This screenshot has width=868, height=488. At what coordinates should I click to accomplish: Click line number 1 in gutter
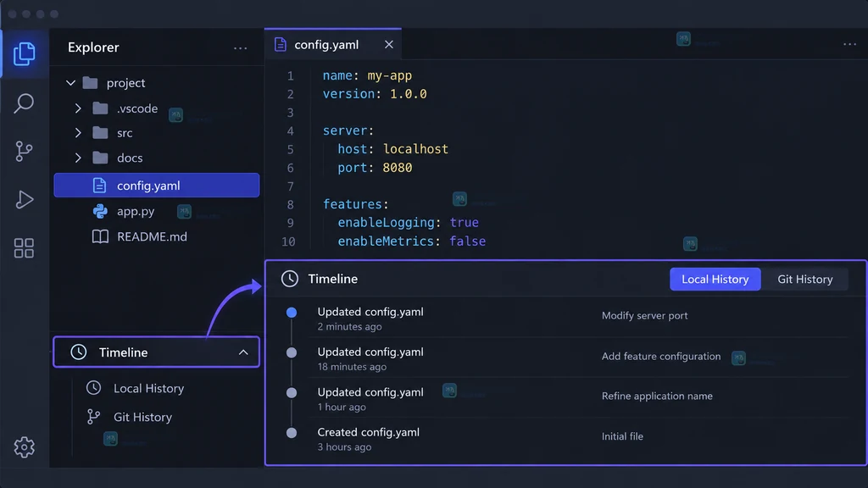[x=290, y=75]
